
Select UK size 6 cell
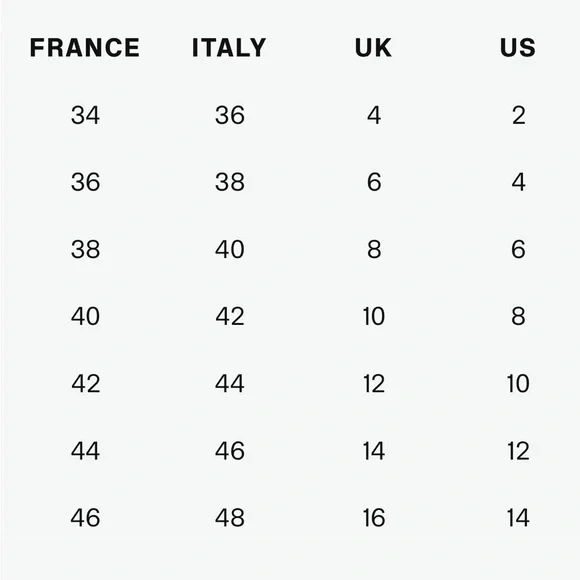(x=374, y=182)
